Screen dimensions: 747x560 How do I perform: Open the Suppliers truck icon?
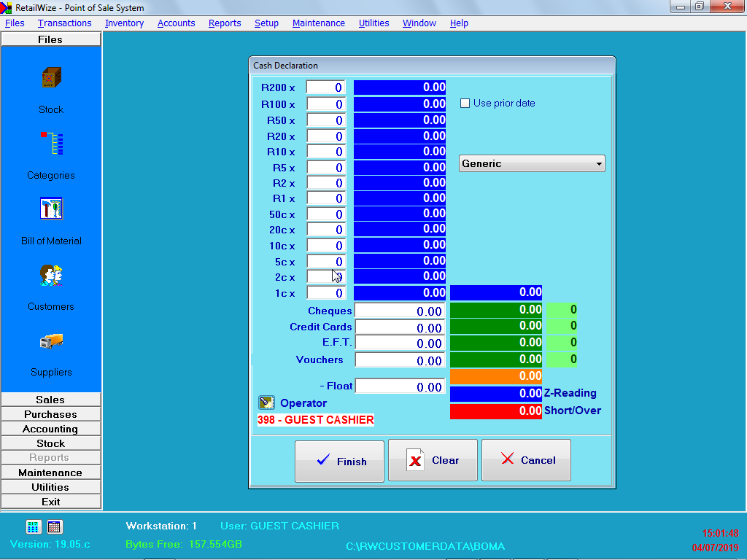click(x=51, y=341)
